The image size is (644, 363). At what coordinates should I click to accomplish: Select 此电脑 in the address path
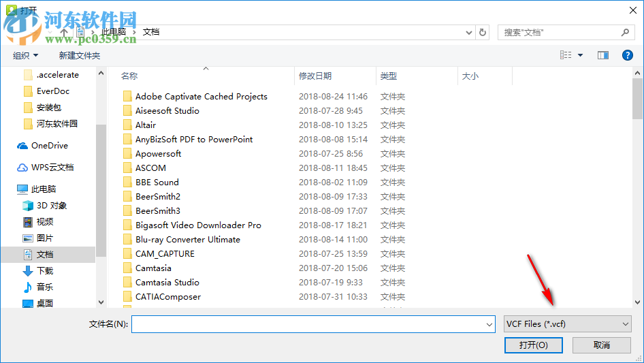(x=114, y=32)
